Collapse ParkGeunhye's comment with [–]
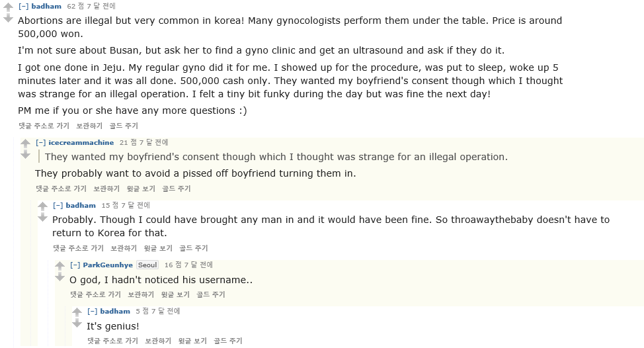Viewport: 644px width, 348px height. (75, 265)
